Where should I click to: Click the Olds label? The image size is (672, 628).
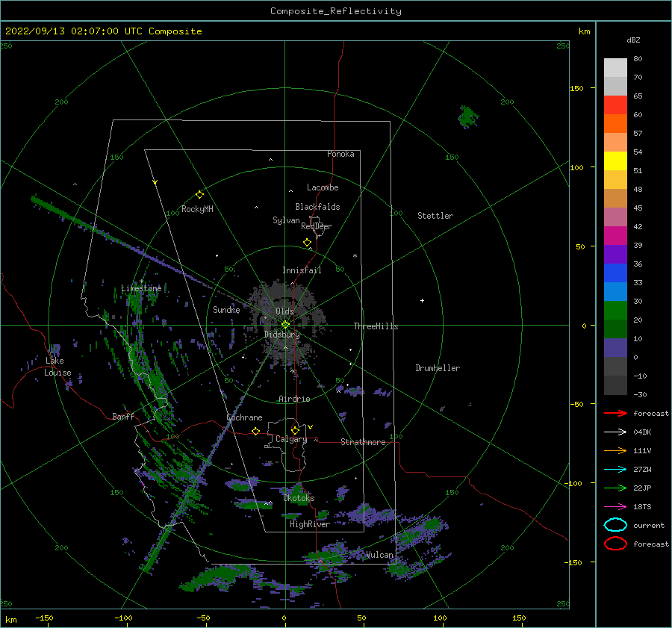tap(284, 311)
